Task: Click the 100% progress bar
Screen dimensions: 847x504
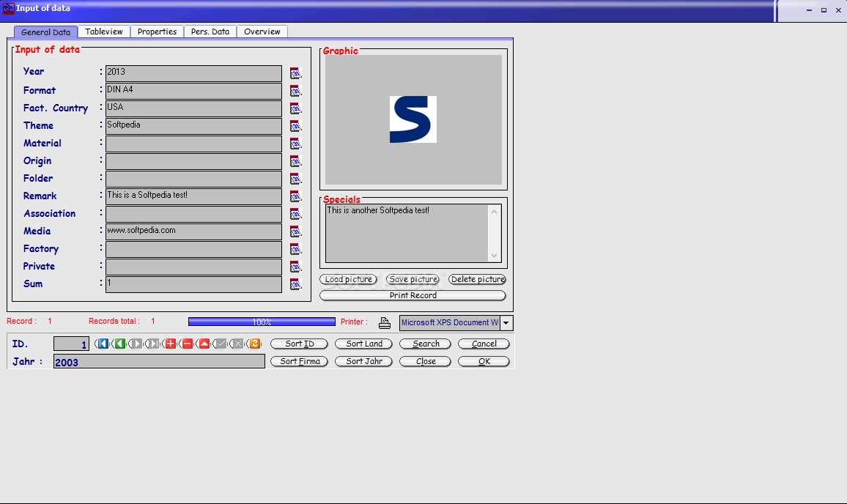Action: click(x=262, y=322)
